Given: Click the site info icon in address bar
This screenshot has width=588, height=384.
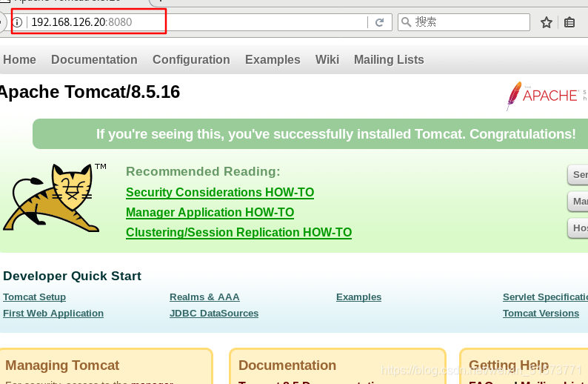Looking at the screenshot, I should coord(17,22).
